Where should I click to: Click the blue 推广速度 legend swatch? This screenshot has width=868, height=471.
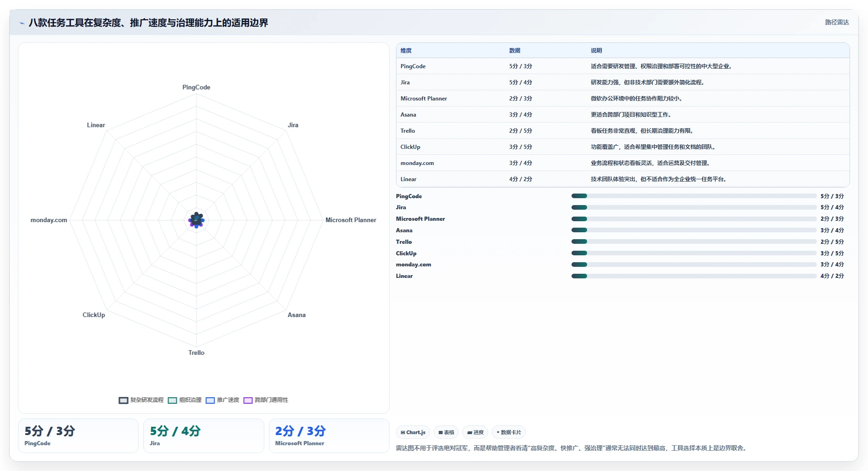coord(210,400)
